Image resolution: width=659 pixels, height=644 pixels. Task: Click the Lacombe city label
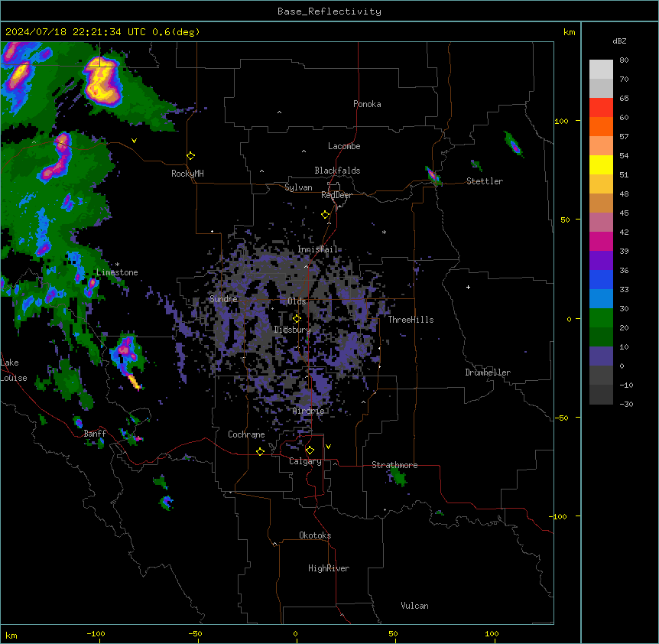point(344,146)
